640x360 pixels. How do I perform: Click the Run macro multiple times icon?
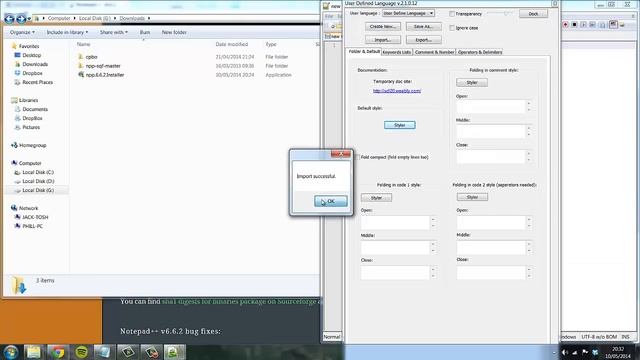tap(592, 25)
